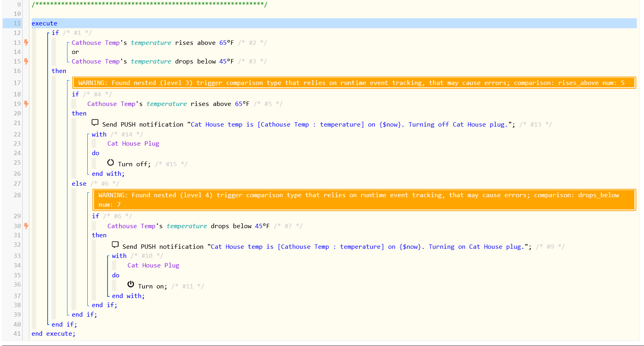The height and width of the screenshot is (346, 644).
Task: Select Cat House Plug device on line 34
Action: pyautogui.click(x=153, y=265)
